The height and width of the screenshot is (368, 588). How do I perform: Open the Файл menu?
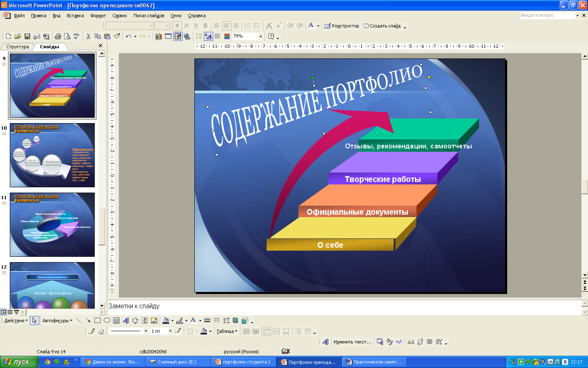tap(19, 16)
